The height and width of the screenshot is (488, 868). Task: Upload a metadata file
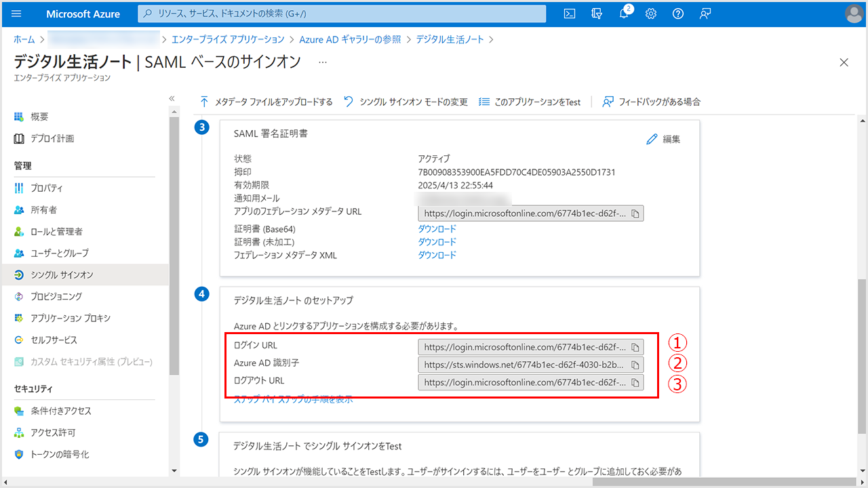[x=266, y=102]
